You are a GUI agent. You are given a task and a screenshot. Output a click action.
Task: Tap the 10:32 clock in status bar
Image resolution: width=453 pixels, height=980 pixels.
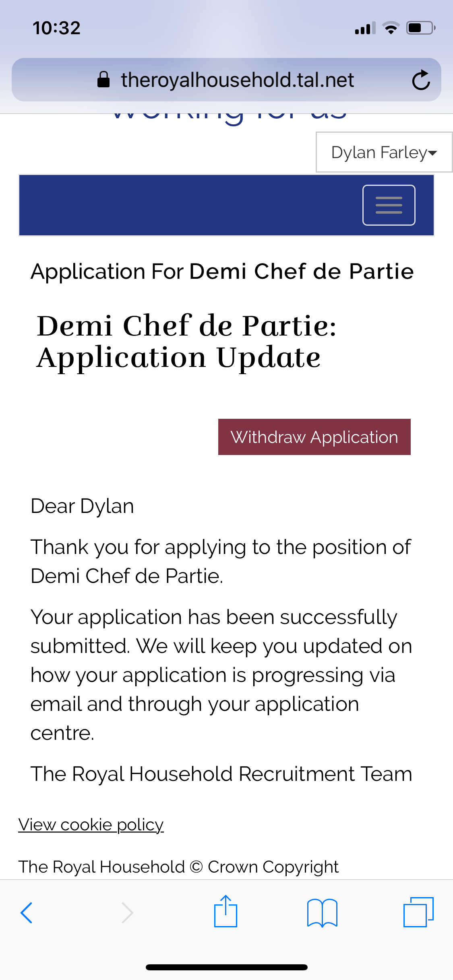pyautogui.click(x=57, y=28)
